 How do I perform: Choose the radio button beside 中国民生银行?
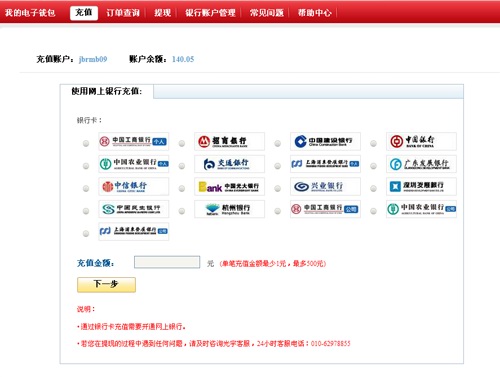coord(86,211)
